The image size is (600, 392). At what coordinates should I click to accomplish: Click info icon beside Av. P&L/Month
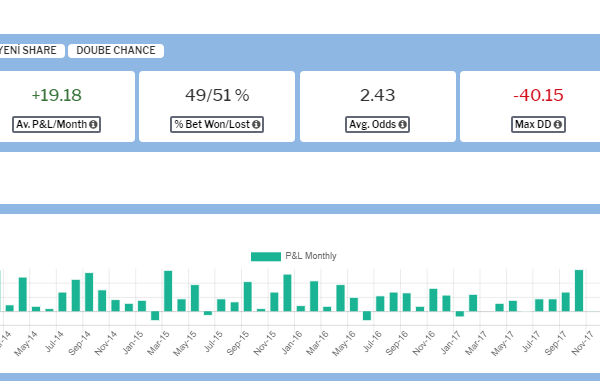(x=93, y=124)
